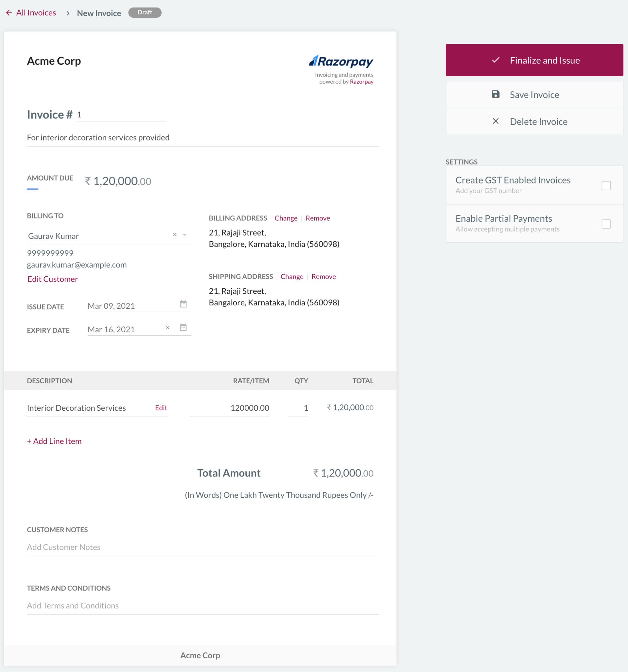Viewport: 628px width, 672px height.
Task: Click the New Invoice breadcrumb
Action: [99, 13]
